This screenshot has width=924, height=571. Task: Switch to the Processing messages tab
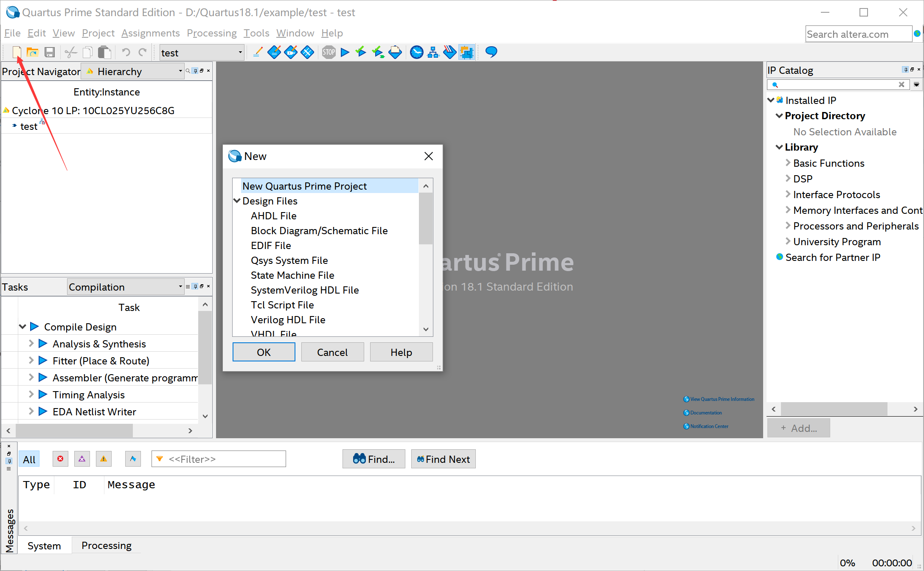coord(106,546)
